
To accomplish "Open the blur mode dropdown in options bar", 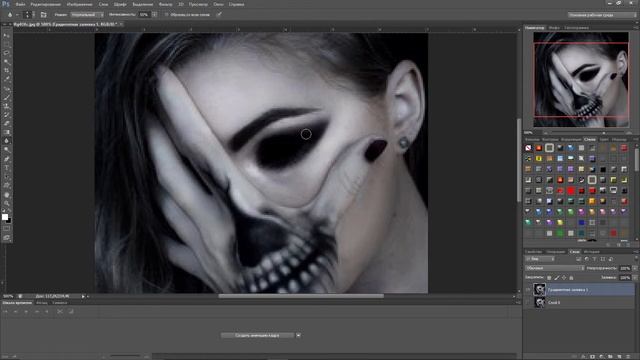I will [87, 15].
